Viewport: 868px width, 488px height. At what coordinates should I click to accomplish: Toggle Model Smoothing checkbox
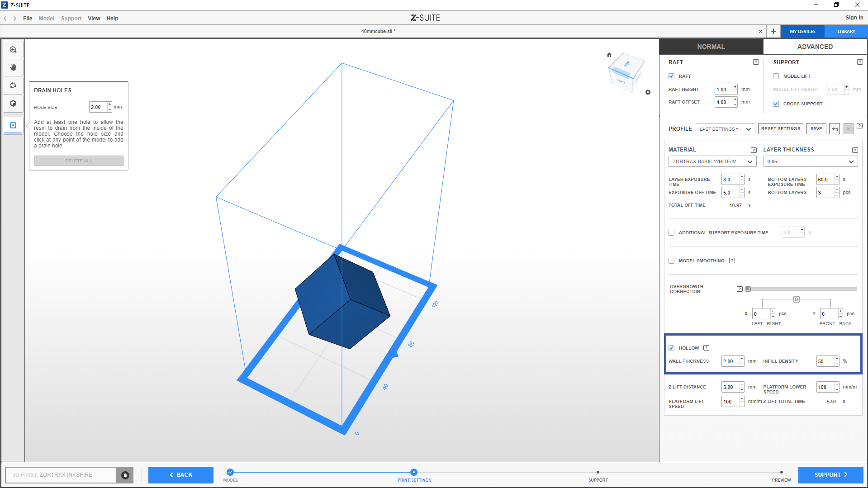pos(671,261)
